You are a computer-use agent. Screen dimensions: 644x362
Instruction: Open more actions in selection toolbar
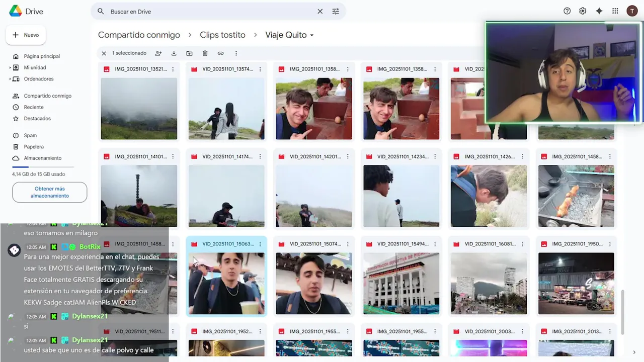[236, 53]
